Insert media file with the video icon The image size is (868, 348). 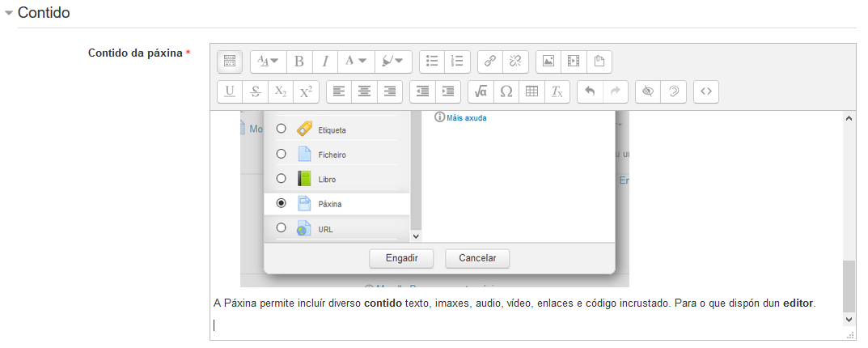tap(574, 61)
